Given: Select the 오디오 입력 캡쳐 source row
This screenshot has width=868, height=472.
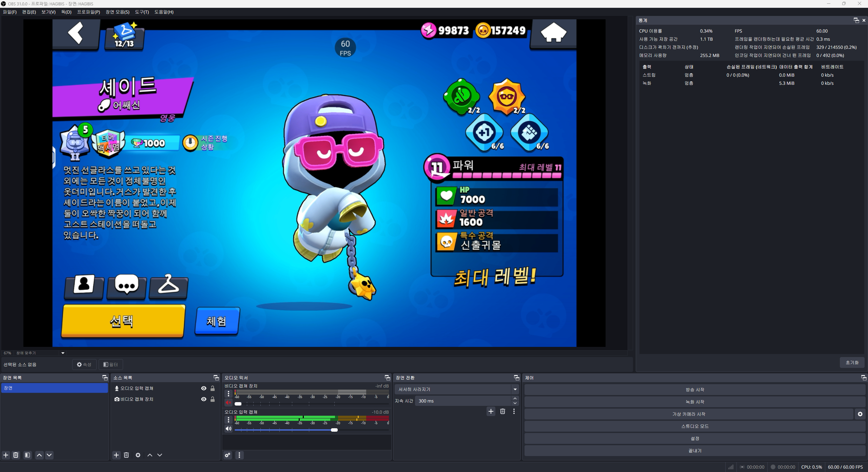Looking at the screenshot, I should [165, 388].
